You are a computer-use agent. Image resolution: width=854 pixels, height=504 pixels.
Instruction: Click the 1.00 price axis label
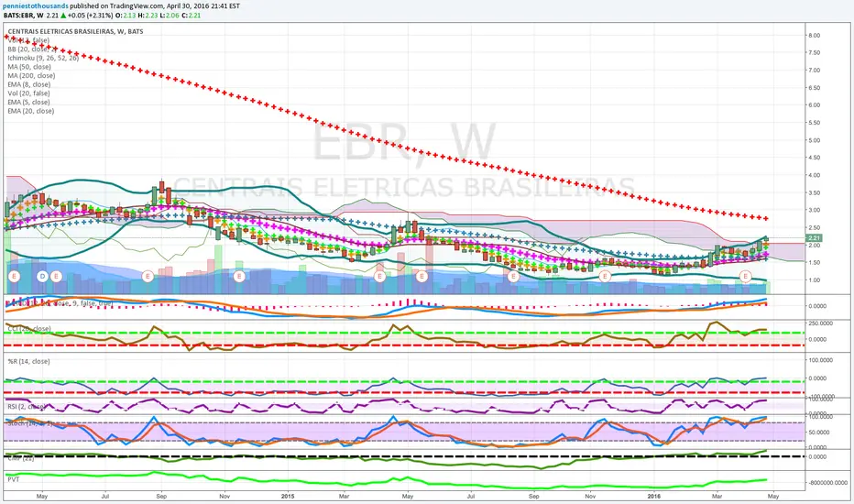click(x=815, y=280)
